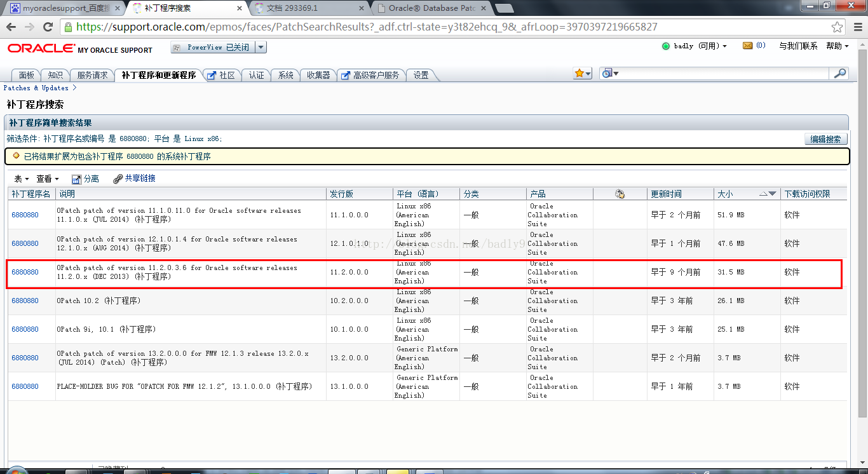Open the search scope icon in the search box
Screen dimensions: 868x474
click(610, 74)
